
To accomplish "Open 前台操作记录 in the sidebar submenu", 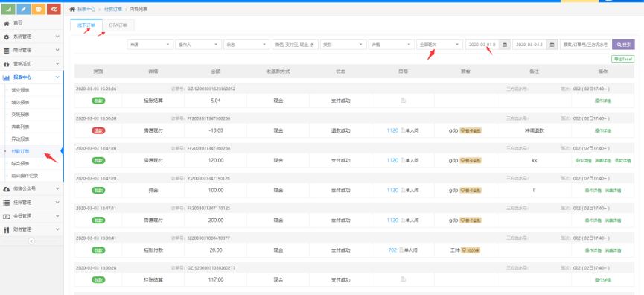I will [25, 176].
